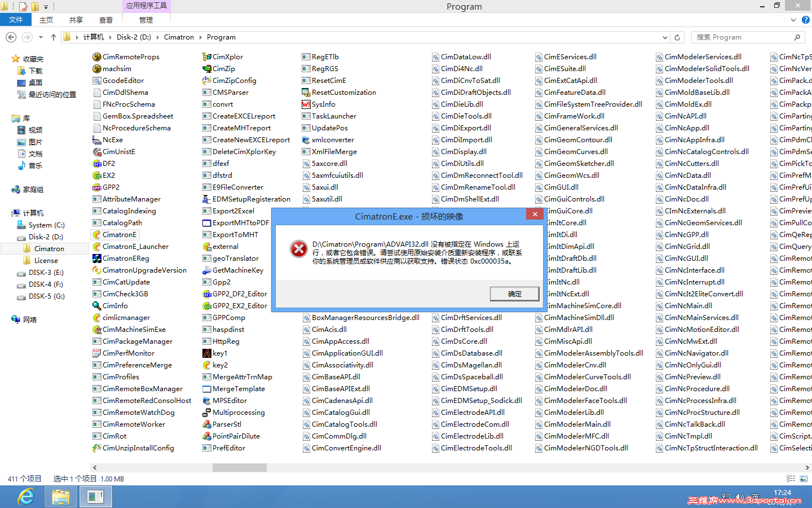Viewport: 812px width, 508px height.
Task: Open the address bar history dropdown
Action: [x=665, y=37]
